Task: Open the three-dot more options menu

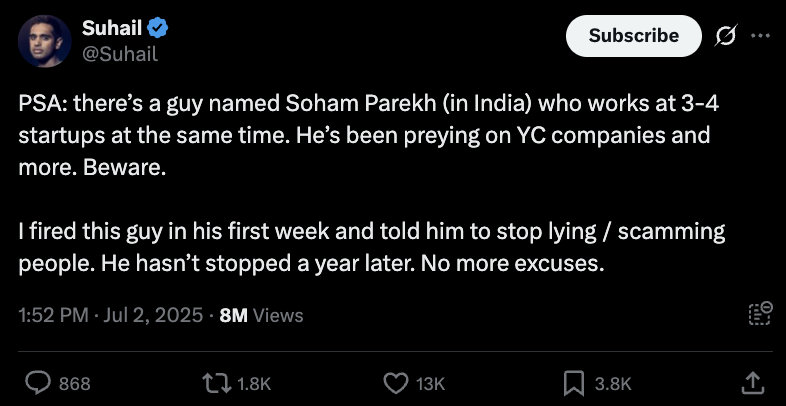Action: (760, 35)
